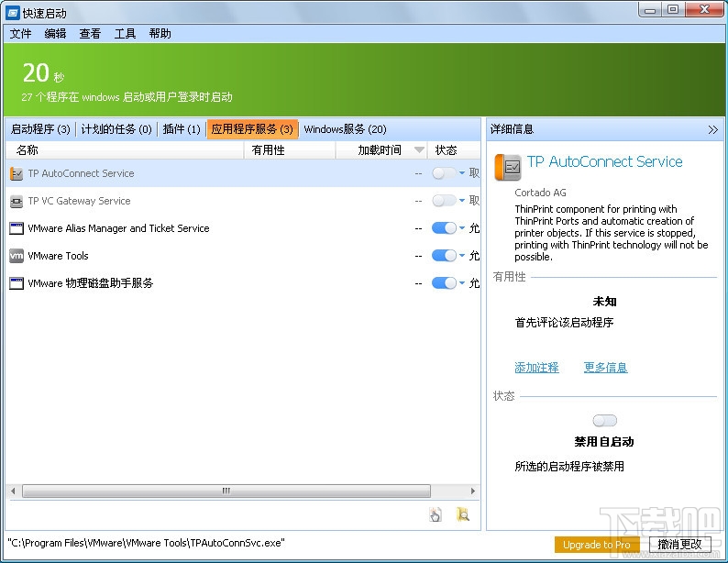
Task: Click the TP AutoConnect Service title link
Action: click(x=604, y=161)
